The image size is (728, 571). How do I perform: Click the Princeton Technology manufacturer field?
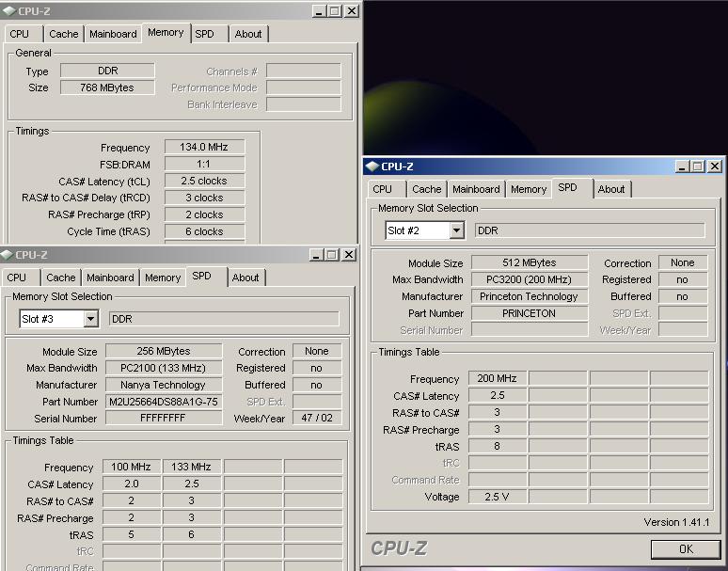click(x=530, y=296)
